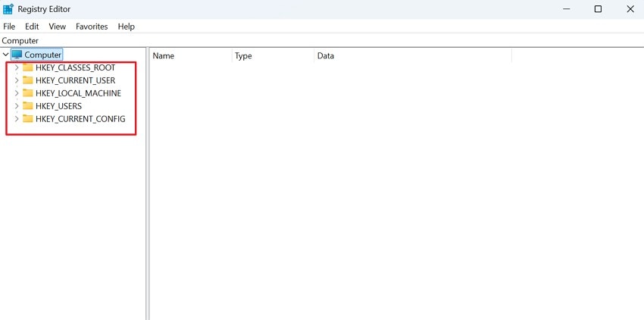This screenshot has width=644, height=320.
Task: Open the Edit menu
Action: coord(32,27)
